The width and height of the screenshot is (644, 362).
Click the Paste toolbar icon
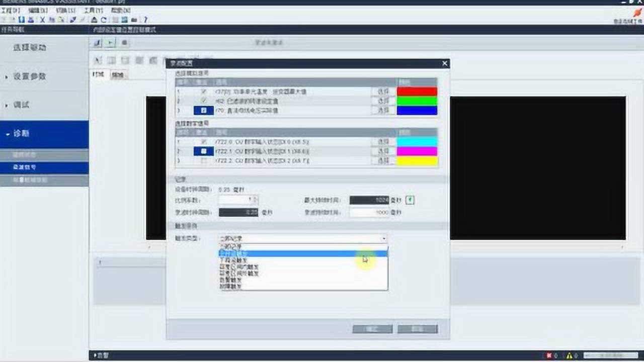(61, 19)
